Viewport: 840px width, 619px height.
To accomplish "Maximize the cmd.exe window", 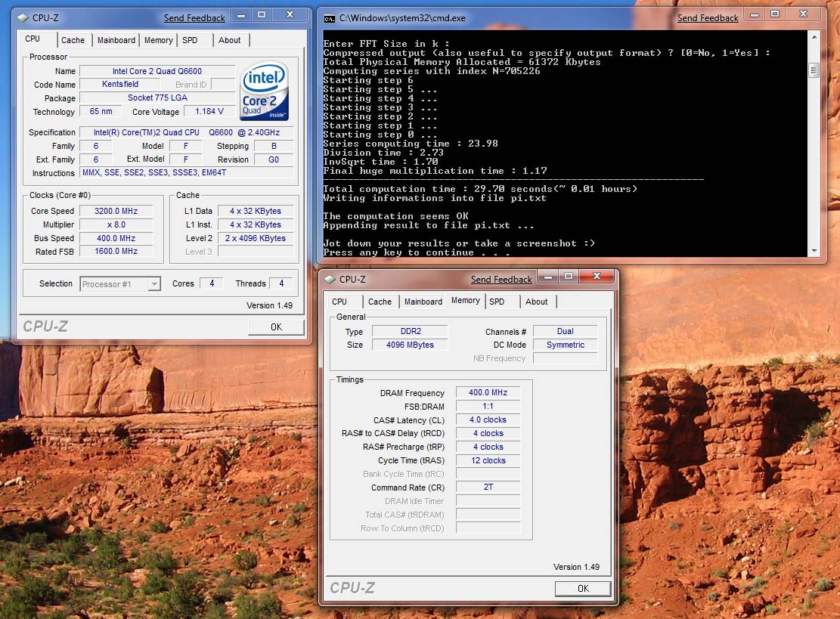I will tap(775, 14).
